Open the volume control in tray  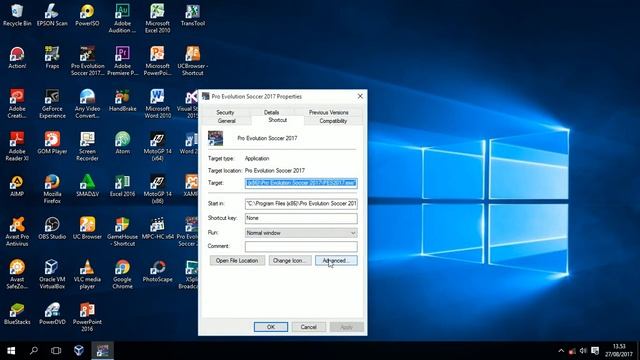(x=583, y=351)
